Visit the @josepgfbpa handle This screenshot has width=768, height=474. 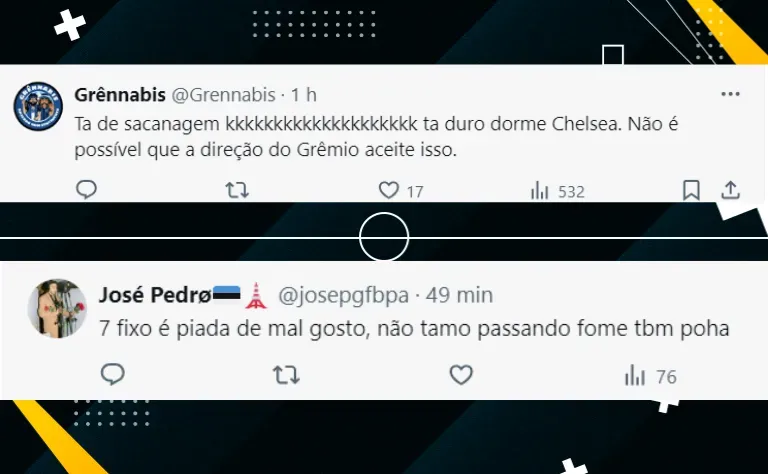[343, 296]
